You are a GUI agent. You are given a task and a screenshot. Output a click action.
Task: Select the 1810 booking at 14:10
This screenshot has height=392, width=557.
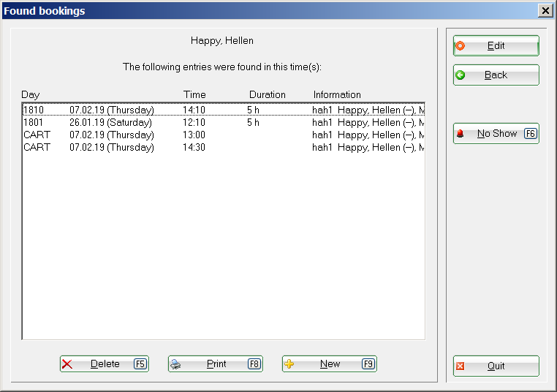pyautogui.click(x=224, y=110)
